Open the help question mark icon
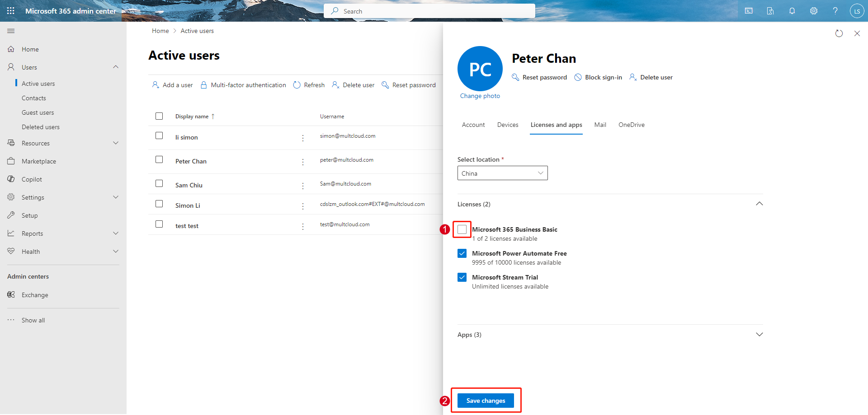The image size is (868, 415). pos(835,11)
